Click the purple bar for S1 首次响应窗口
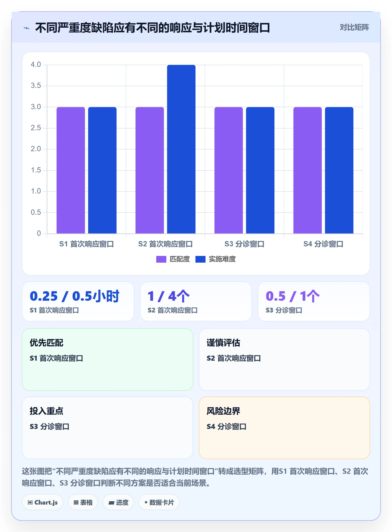392x532 pixels. [x=71, y=170]
